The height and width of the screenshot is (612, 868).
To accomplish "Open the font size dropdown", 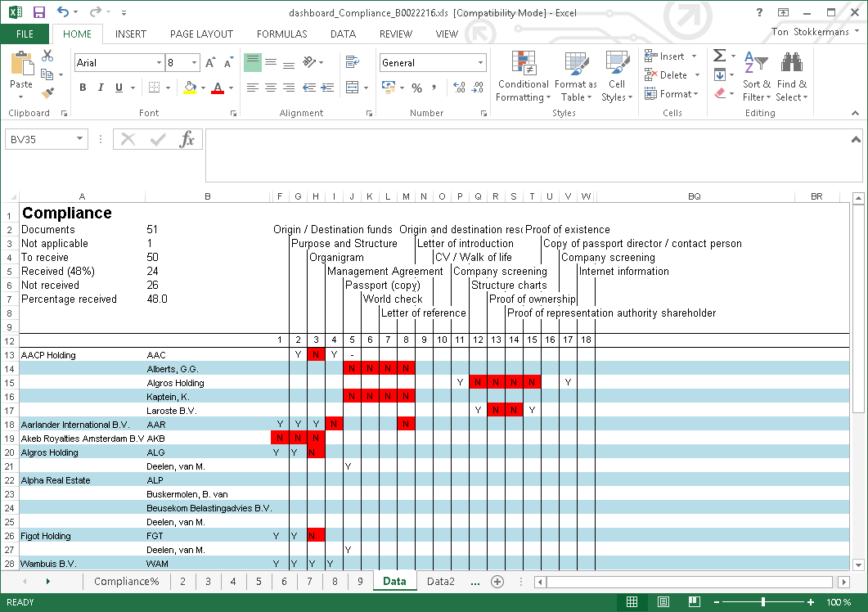I will 194,62.
